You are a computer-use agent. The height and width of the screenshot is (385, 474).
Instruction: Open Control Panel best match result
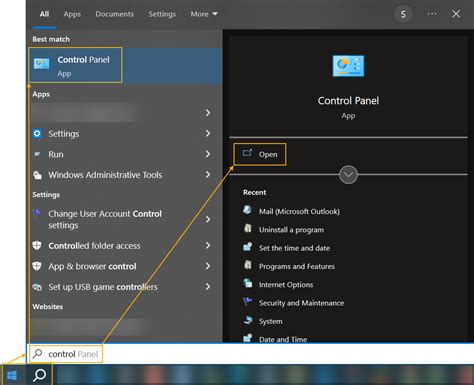[x=124, y=65]
